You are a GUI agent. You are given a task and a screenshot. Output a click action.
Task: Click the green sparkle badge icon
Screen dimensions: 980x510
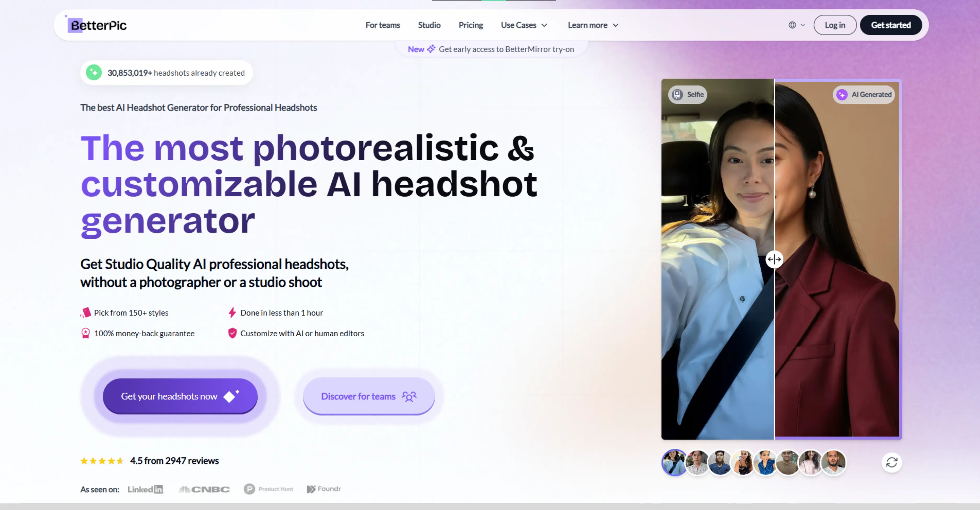tap(94, 72)
